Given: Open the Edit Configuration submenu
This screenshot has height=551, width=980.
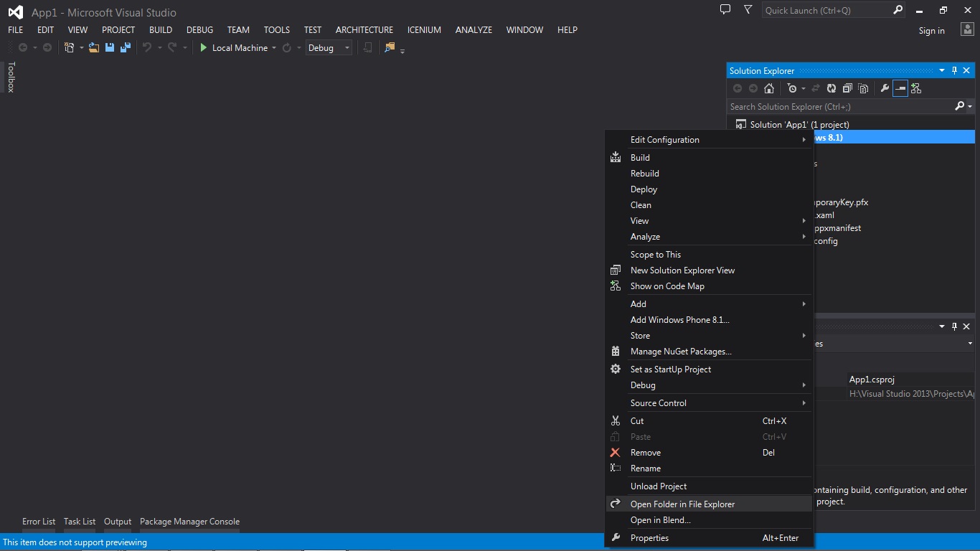Looking at the screenshot, I should pos(709,140).
